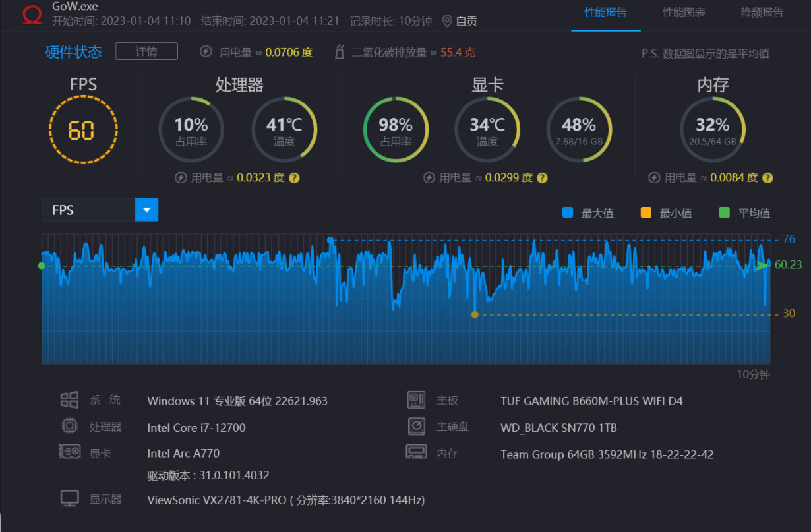Click the carbon dioxide emission bottle icon

point(340,51)
